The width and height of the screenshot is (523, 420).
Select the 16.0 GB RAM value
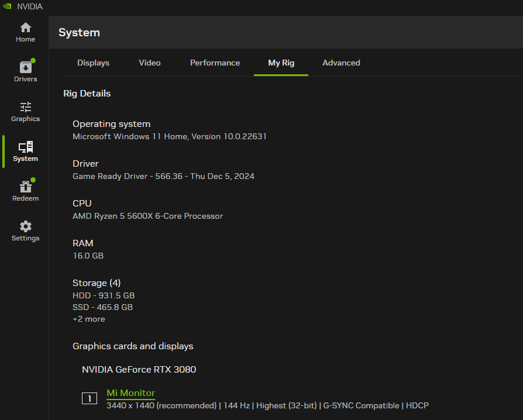pyautogui.click(x=88, y=256)
